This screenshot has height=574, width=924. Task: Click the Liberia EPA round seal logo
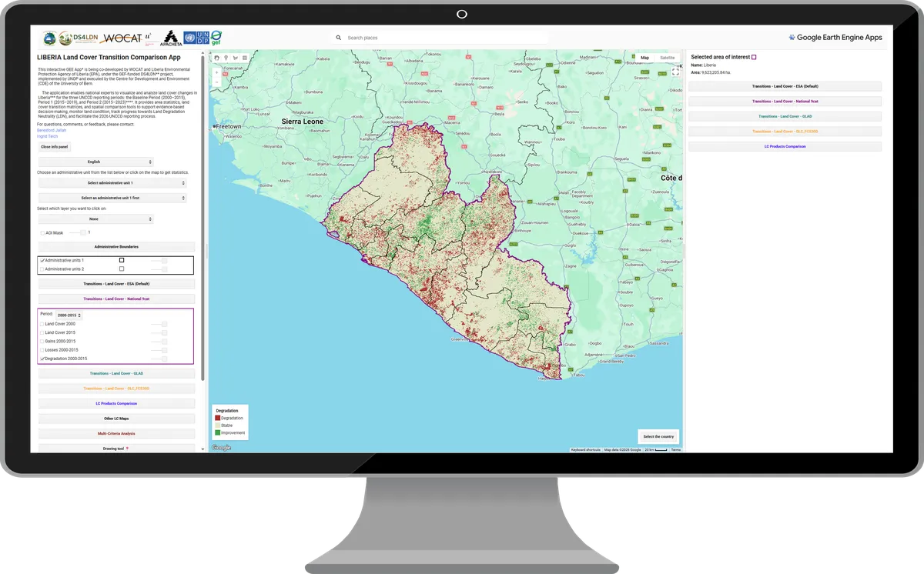(49, 38)
